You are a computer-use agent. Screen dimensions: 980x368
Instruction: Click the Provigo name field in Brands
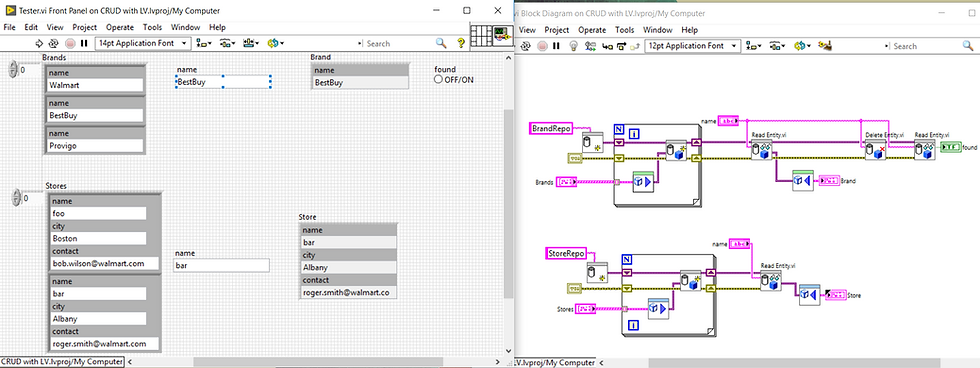pyautogui.click(x=96, y=146)
